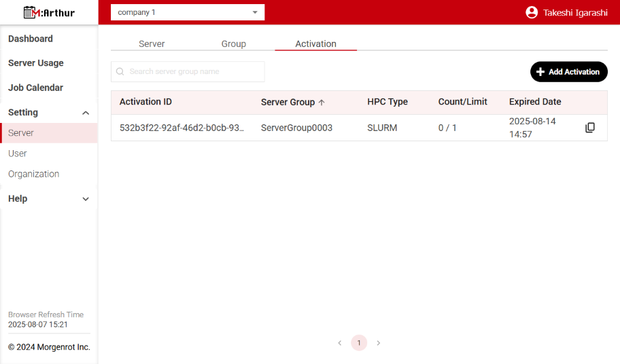Go to next page arrow
The image size is (620, 364).
coord(379,343)
